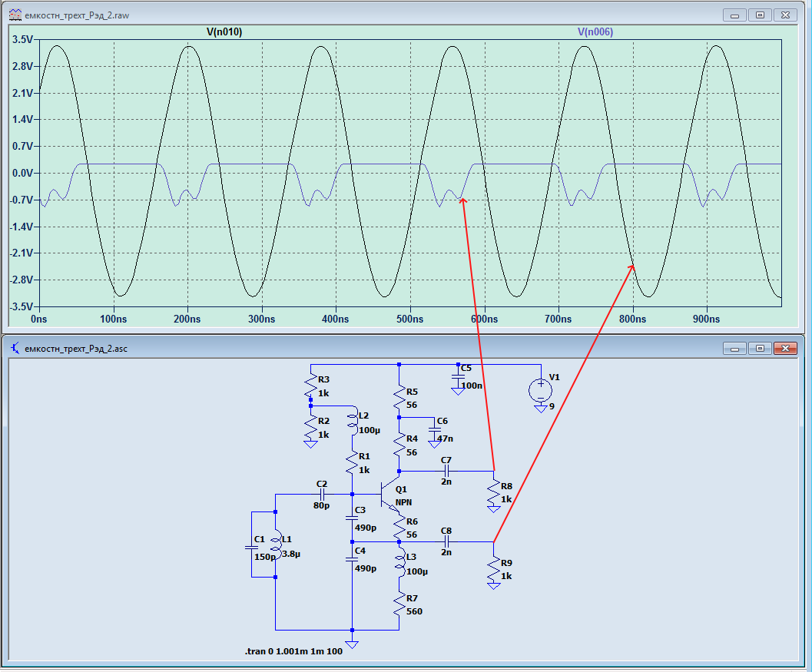This screenshot has height=672, width=812.
Task: Select the L1 inductor symbol
Action: tap(277, 545)
